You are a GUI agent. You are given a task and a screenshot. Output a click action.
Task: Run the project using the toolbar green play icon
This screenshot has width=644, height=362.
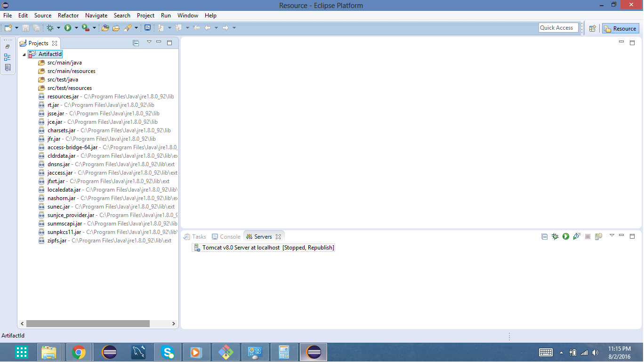tap(68, 28)
